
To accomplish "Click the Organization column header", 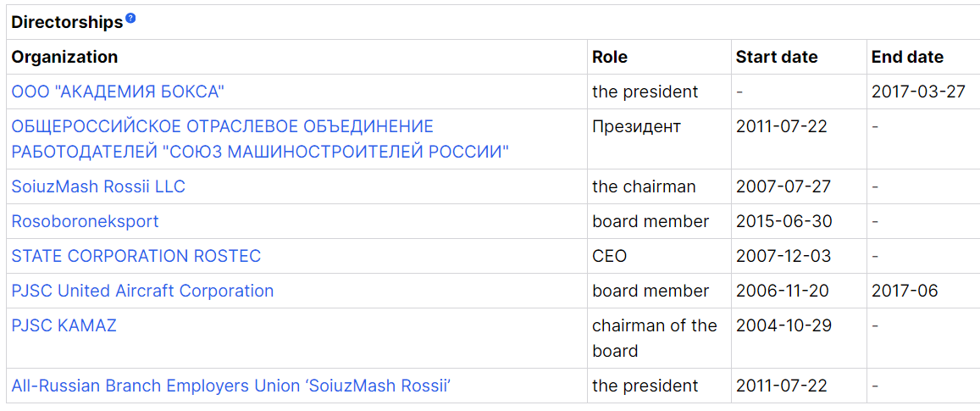I will click(64, 57).
